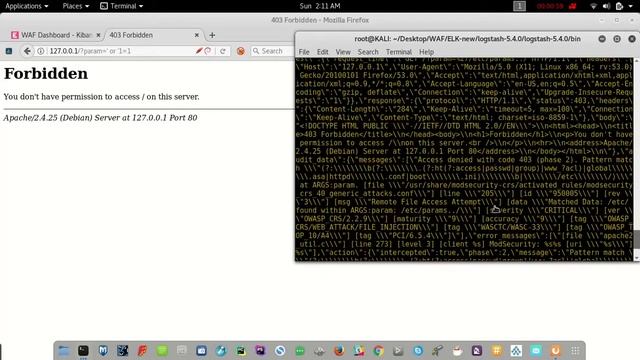Open terminal File menu

click(304, 52)
